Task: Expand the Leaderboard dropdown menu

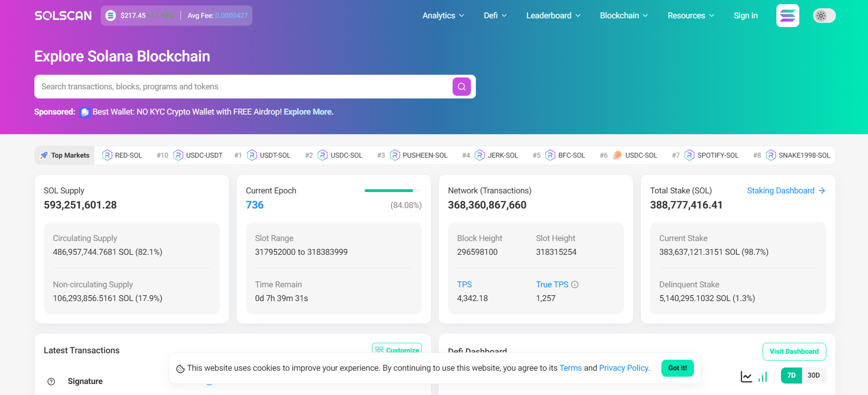Action: pos(553,16)
